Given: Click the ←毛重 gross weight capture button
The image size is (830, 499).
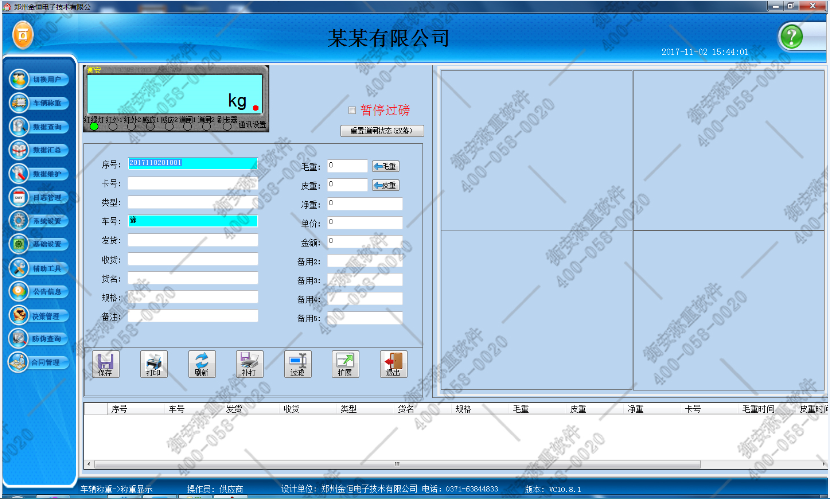Looking at the screenshot, I should [385, 166].
